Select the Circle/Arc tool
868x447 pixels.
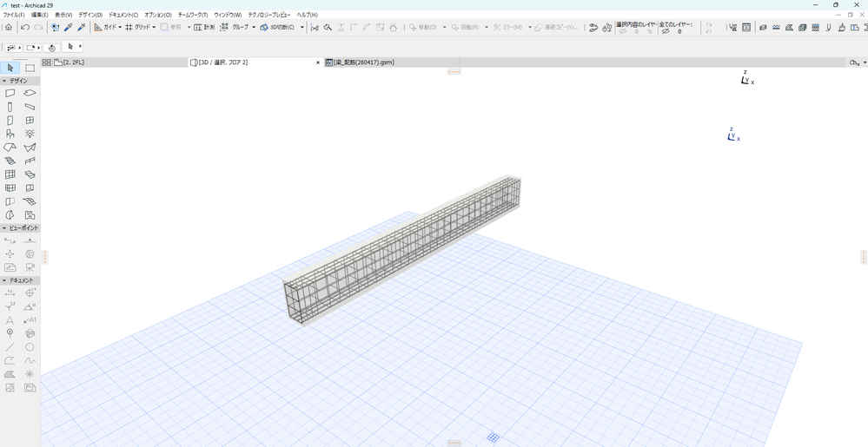tap(30, 347)
